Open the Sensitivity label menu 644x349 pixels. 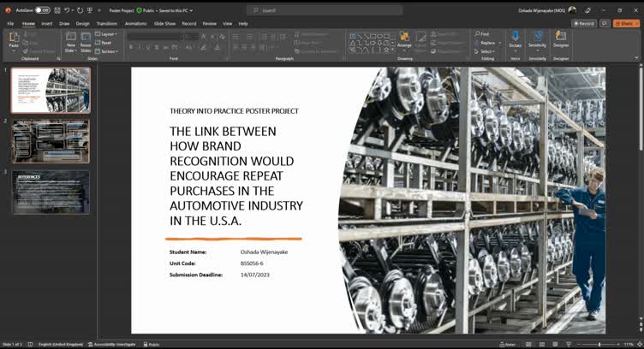click(537, 39)
